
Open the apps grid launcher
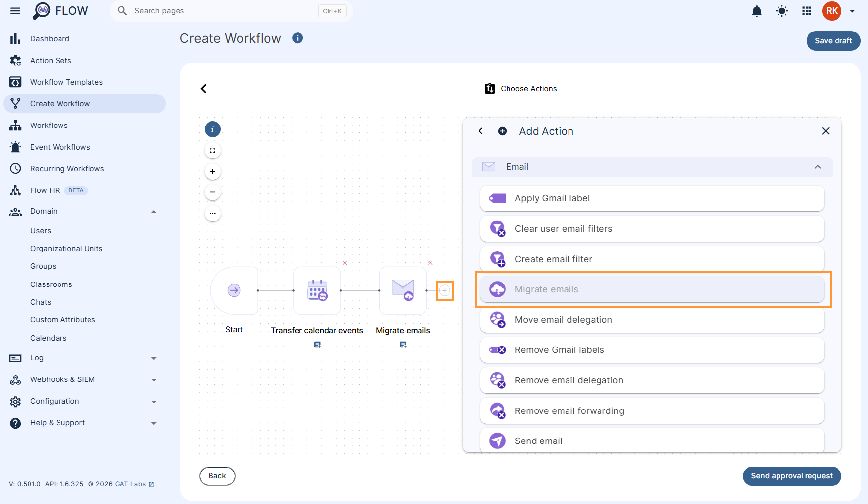pos(807,11)
